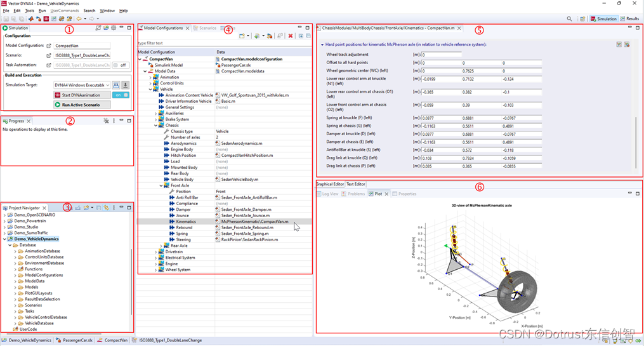
Task: Collapse the Front Axle tree node
Action: point(161,185)
